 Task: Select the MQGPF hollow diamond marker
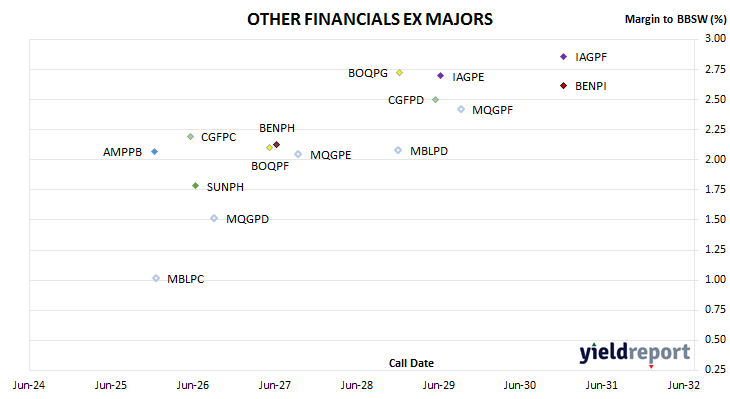tap(461, 109)
